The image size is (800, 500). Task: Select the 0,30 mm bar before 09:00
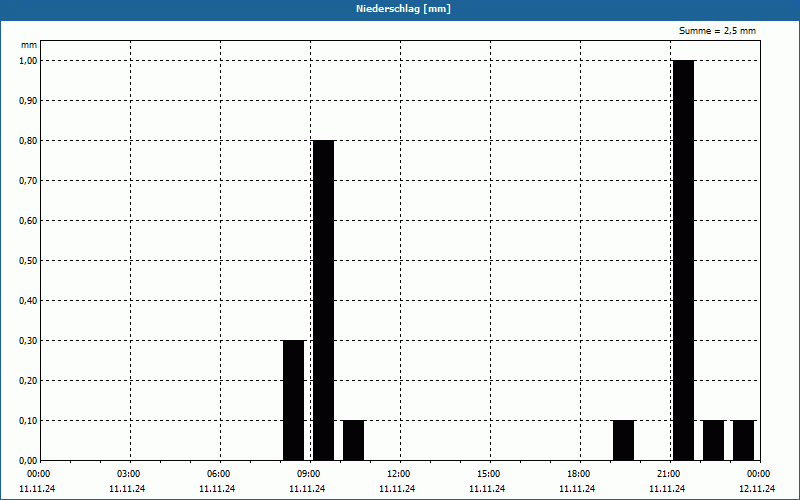pyautogui.click(x=293, y=401)
